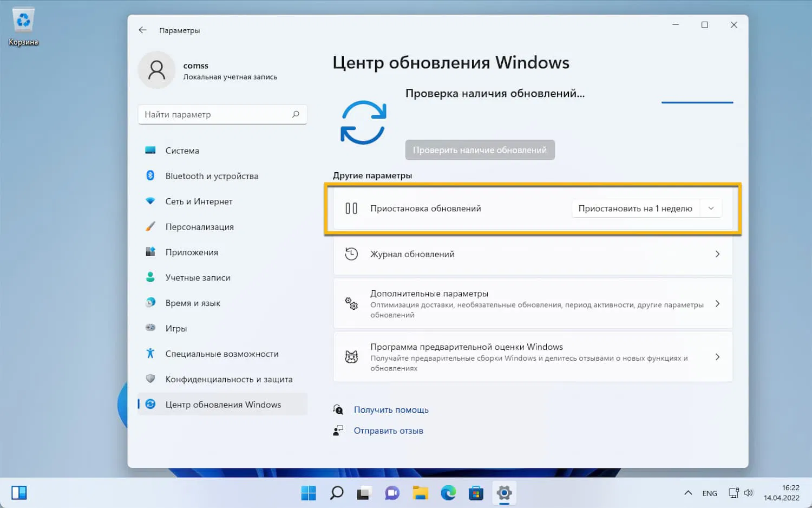
Task: Click the pause icon beside Приостановка обновлений
Action: 351,209
